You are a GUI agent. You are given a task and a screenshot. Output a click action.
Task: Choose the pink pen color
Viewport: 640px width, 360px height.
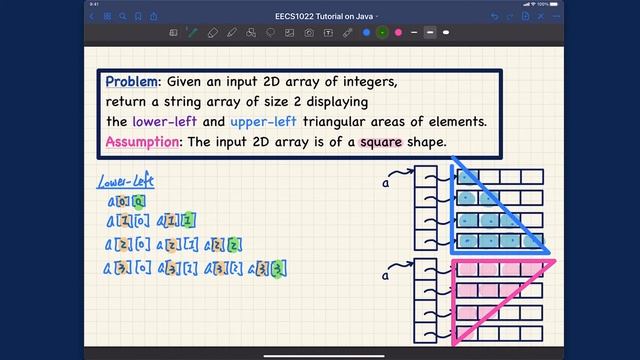click(x=398, y=33)
